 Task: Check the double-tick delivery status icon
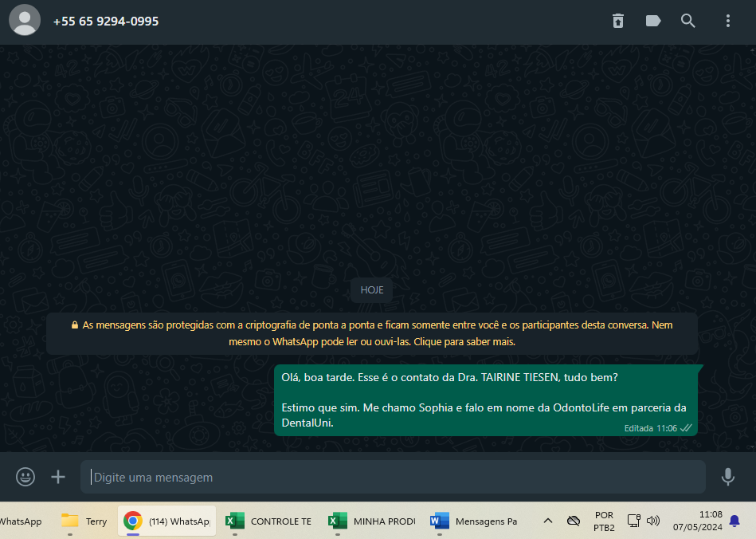click(x=686, y=427)
